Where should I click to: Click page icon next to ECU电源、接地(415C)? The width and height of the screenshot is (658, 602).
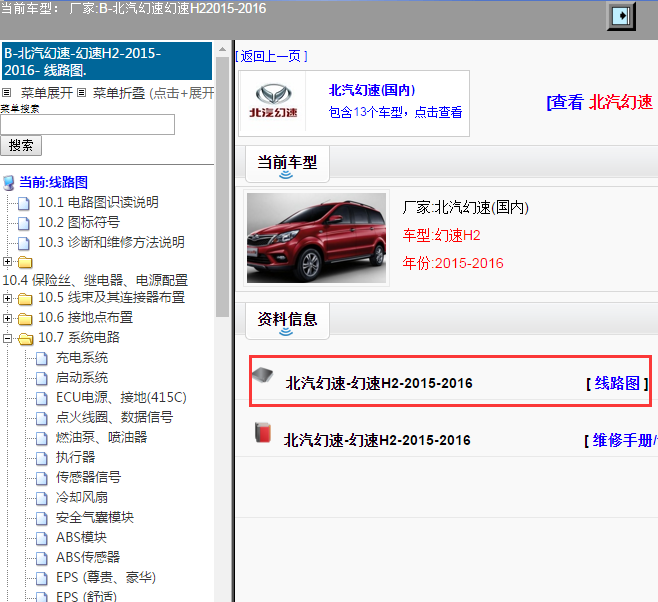(41, 398)
